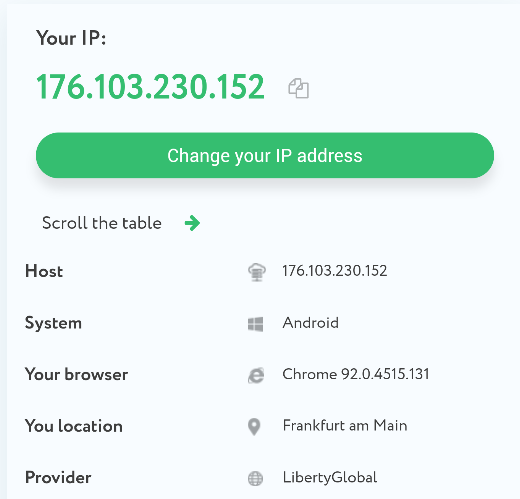The height and width of the screenshot is (499, 520).
Task: Click the host server cloud icon
Action: point(257,272)
